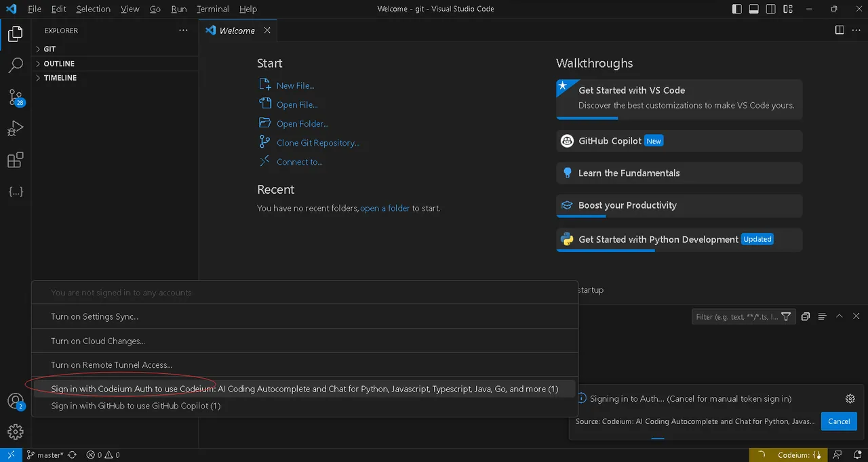Viewport: 868px width, 462px height.
Task: Open Get Started with VS Code walkthrough
Action: coord(679,99)
